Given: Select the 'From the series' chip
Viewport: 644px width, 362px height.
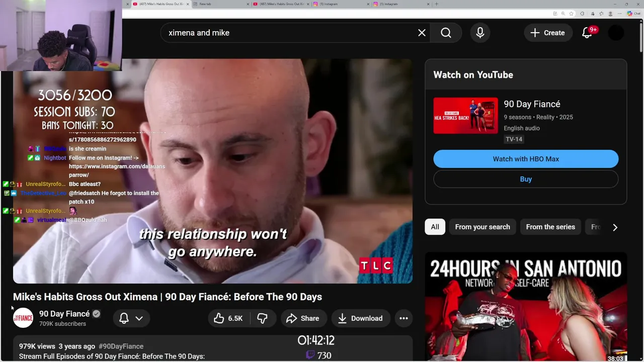Looking at the screenshot, I should click(x=550, y=227).
